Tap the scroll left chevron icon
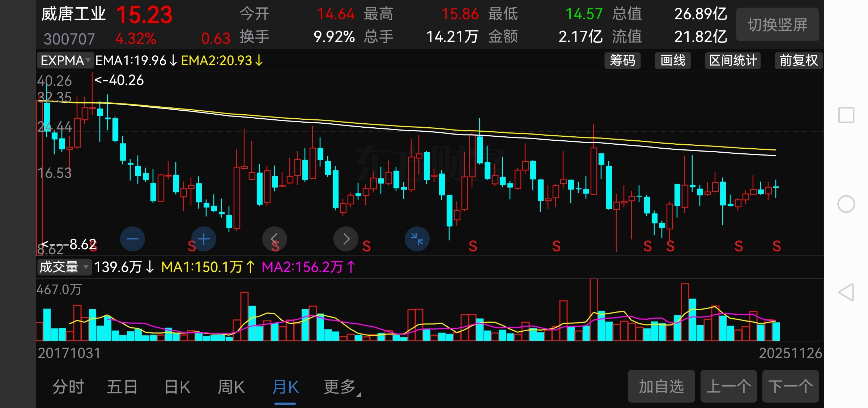This screenshot has width=868, height=408. click(275, 239)
